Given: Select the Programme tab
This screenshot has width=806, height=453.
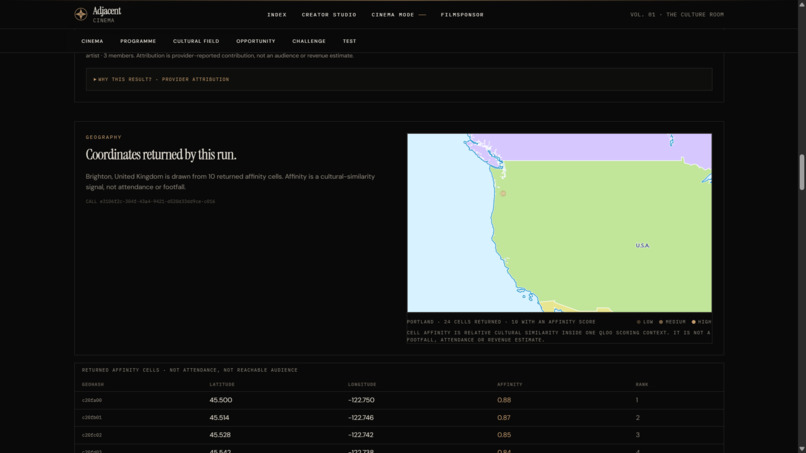Looking at the screenshot, I should 138,41.
